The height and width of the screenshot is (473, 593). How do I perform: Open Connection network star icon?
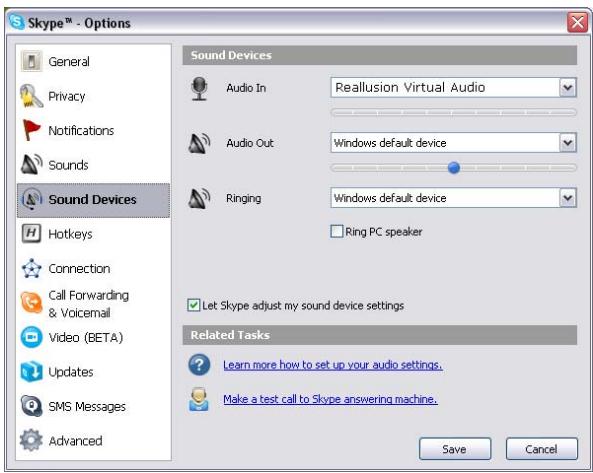pos(31,268)
